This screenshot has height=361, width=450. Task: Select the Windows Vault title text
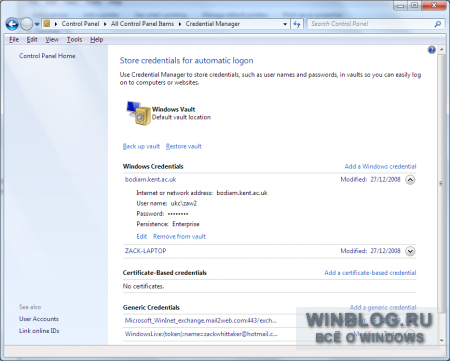(173, 109)
